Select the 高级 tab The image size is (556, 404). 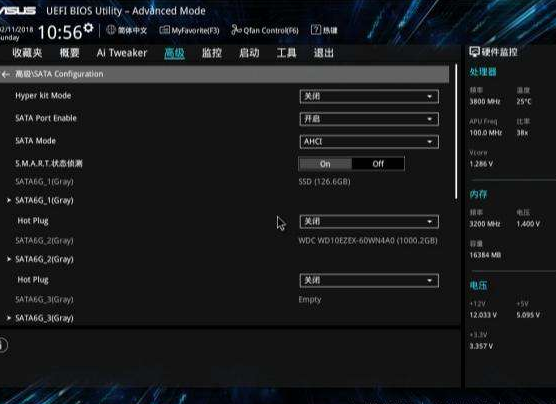click(174, 53)
